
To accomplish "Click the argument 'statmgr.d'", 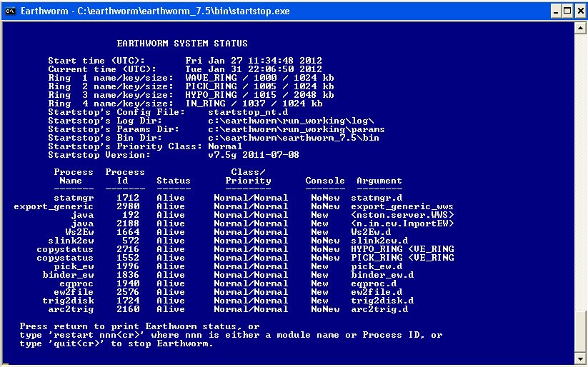I will (x=377, y=198).
